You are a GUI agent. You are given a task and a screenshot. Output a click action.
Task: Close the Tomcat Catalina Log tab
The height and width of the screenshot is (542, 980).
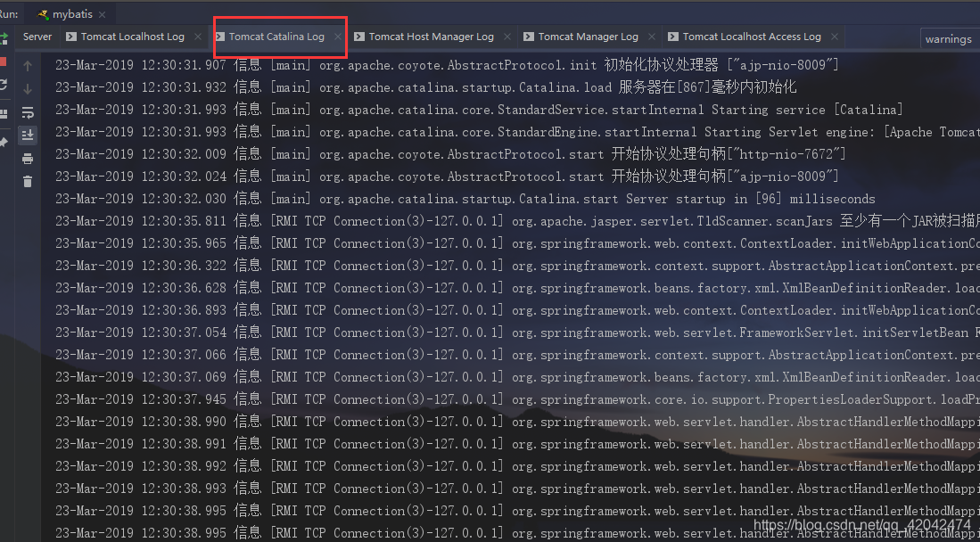click(x=338, y=37)
